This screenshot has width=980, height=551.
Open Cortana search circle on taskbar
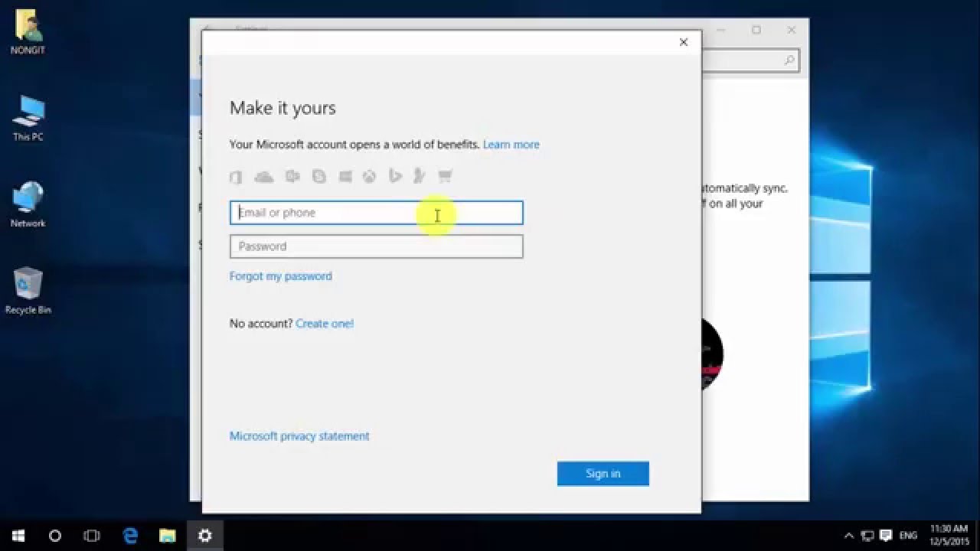pos(55,536)
